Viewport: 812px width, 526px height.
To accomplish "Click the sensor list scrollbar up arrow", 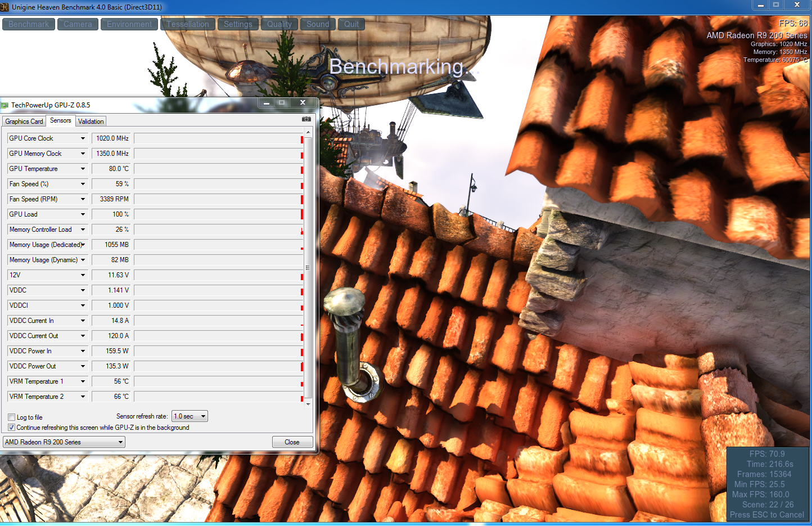I will pyautogui.click(x=308, y=133).
